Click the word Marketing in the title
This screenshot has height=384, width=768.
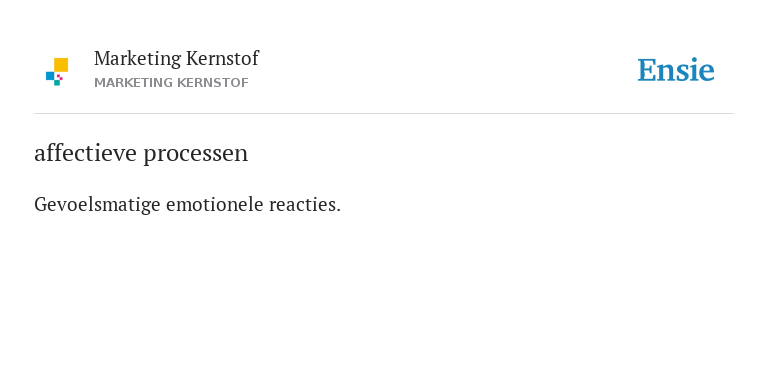click(138, 59)
